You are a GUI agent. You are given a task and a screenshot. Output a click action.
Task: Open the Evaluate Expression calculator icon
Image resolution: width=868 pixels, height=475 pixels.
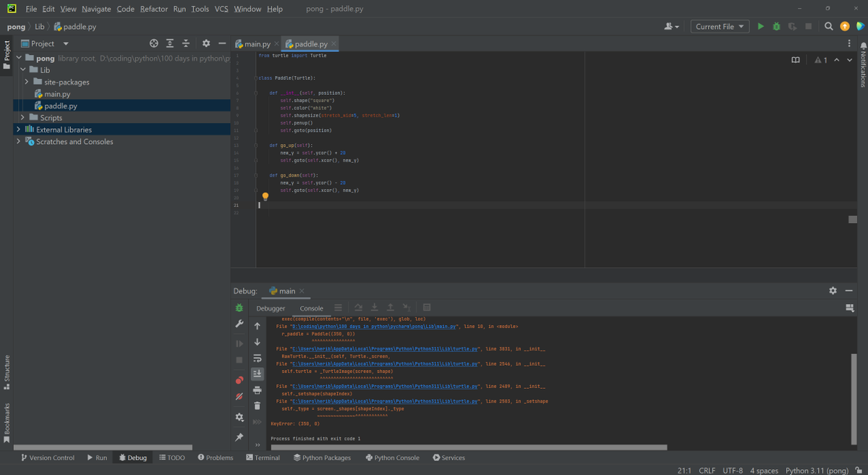point(427,308)
